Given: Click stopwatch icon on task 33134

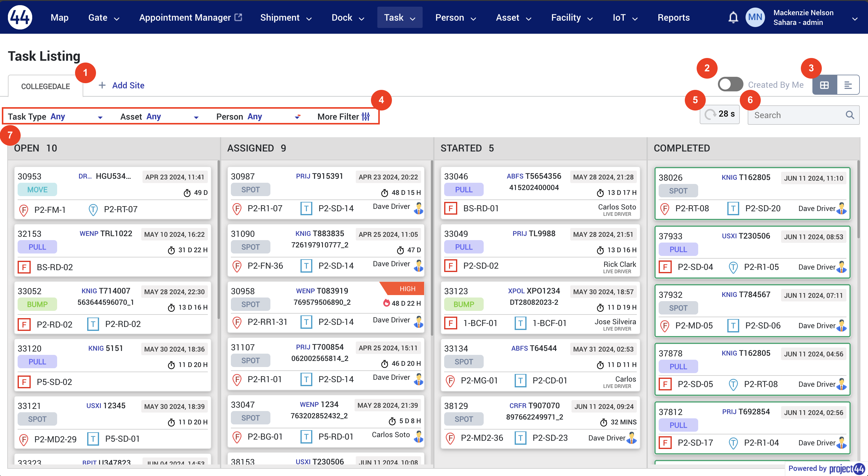Looking at the screenshot, I should [600, 365].
